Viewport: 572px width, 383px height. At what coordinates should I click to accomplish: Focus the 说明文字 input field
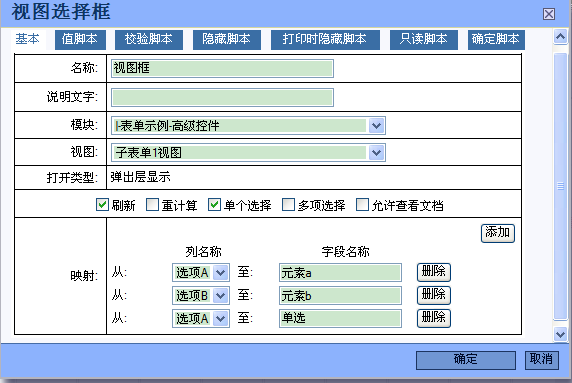click(222, 97)
